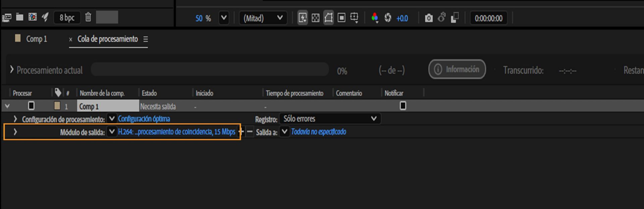Image resolution: width=644 pixels, height=209 pixels.
Task: Click the Notificar column header
Action: 394,93
